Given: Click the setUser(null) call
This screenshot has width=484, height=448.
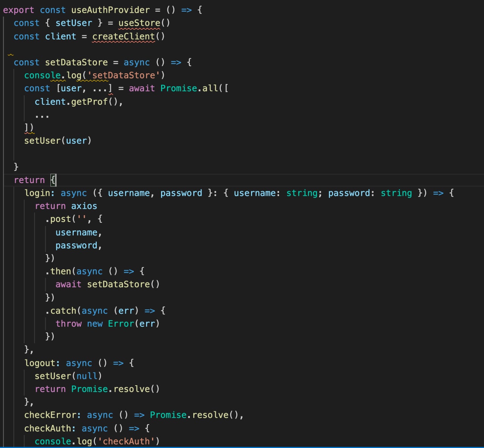Looking at the screenshot, I should pos(68,376).
